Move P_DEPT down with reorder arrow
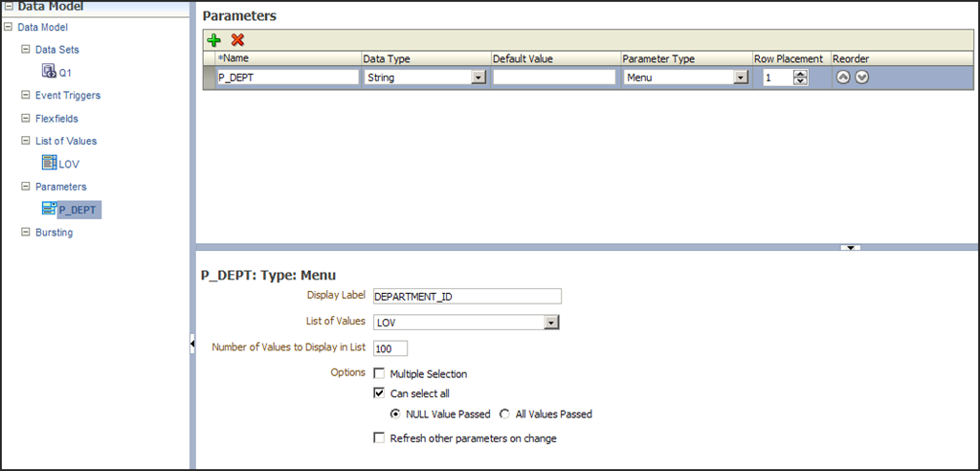This screenshot has width=980, height=471. tap(862, 78)
